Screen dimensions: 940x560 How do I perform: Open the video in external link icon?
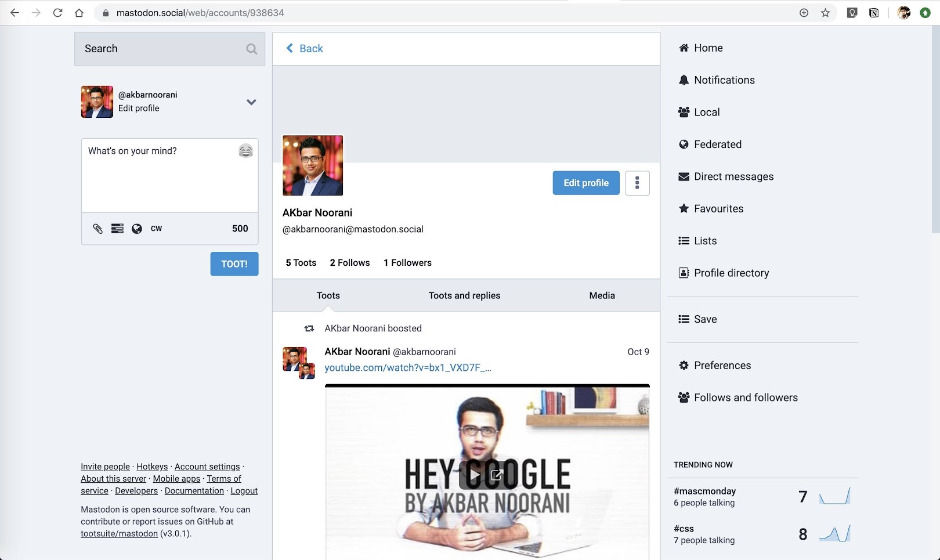click(497, 475)
